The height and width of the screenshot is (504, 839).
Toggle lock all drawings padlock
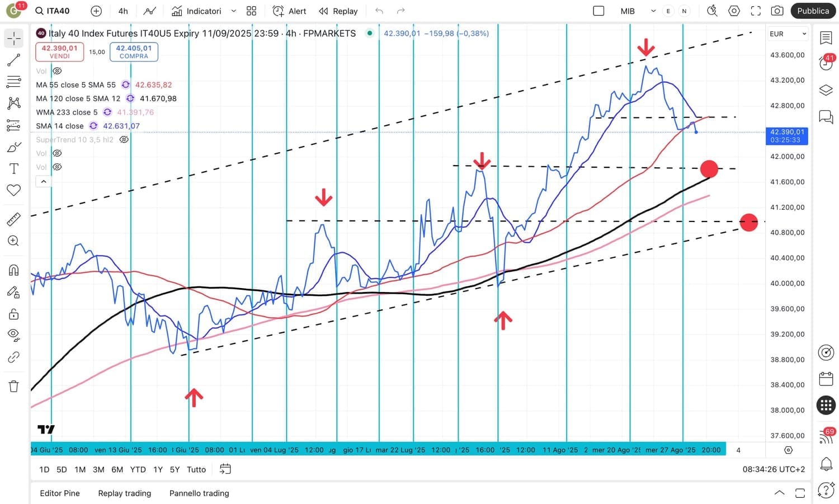point(13,314)
